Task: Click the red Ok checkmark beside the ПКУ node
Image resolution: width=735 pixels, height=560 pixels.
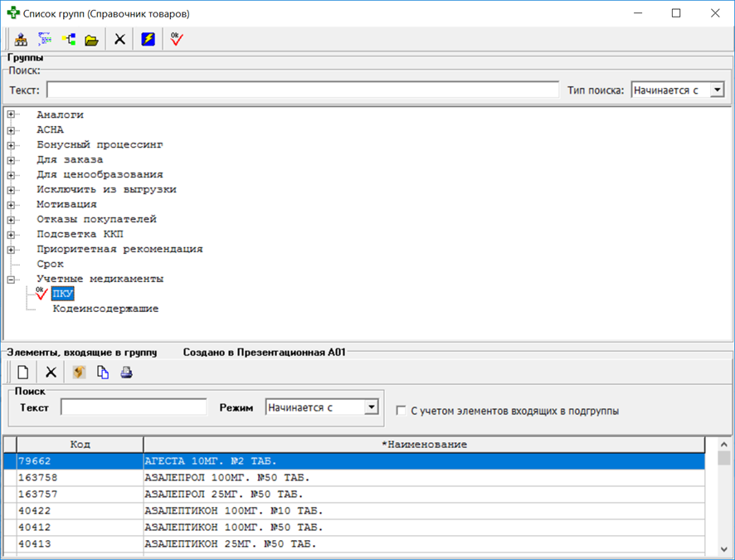Action: point(41,294)
